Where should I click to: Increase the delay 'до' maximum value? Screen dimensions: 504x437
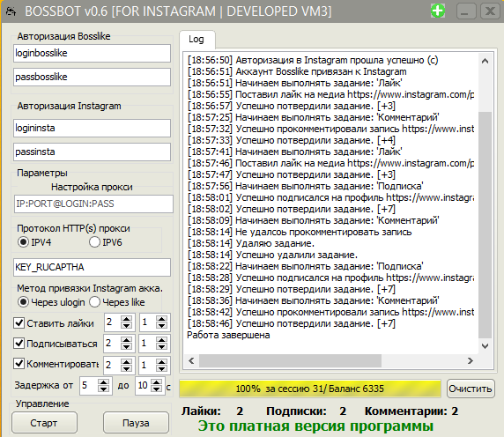(157, 382)
